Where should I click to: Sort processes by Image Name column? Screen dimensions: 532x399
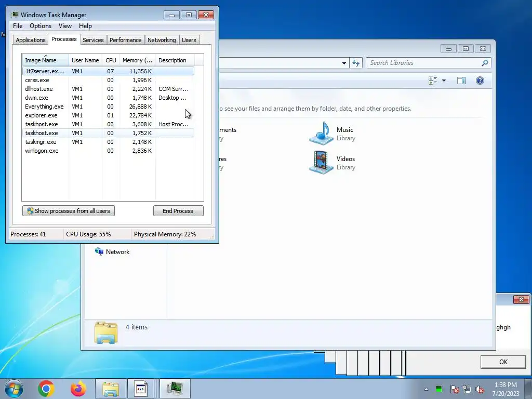coord(46,60)
